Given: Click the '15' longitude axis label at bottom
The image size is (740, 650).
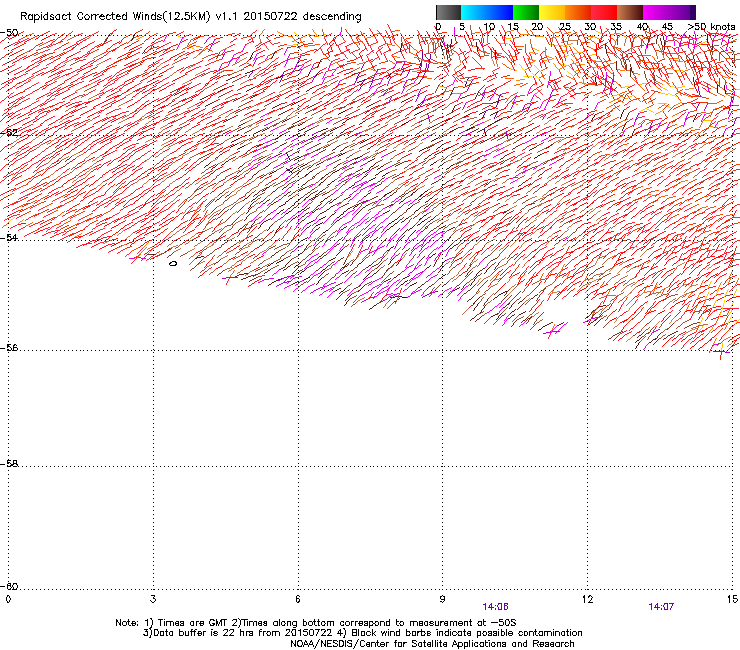Looking at the screenshot, I should pyautogui.click(x=732, y=599).
